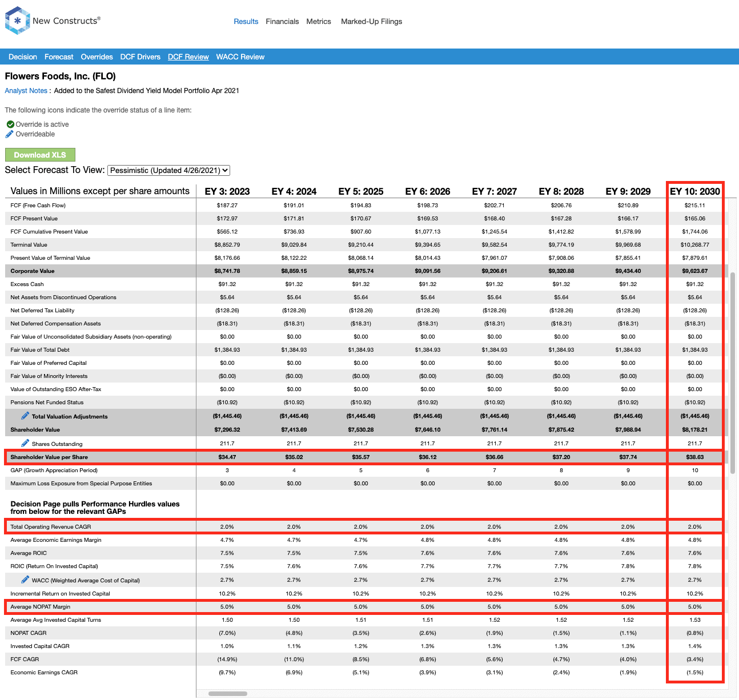Click the Average NOPAT Margin row label

(x=41, y=607)
